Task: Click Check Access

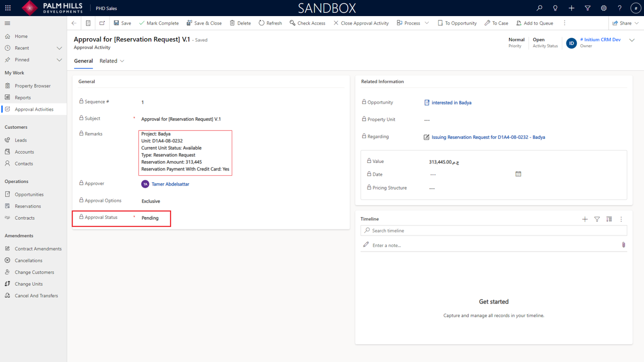Action: tap(307, 23)
